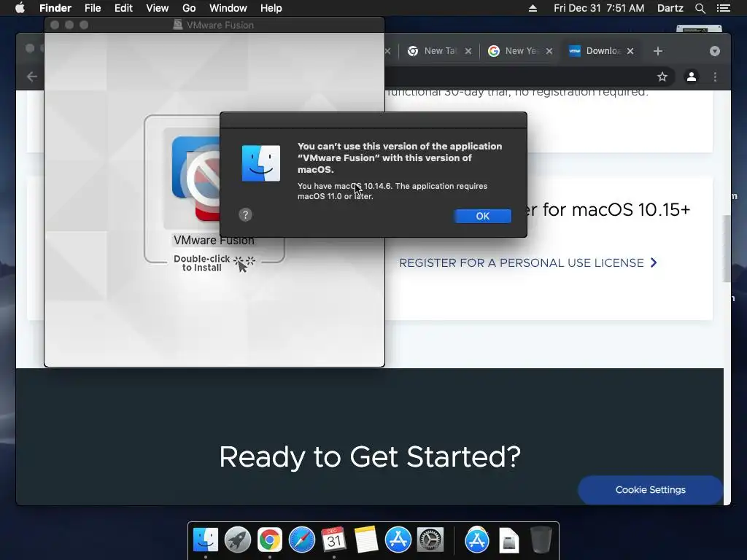747x560 pixels.
Task: Close the Google New Year tab
Action: click(549, 51)
